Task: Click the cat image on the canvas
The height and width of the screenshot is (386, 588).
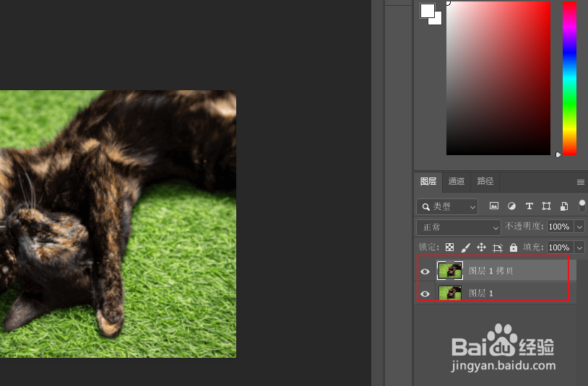Action: pos(118,224)
